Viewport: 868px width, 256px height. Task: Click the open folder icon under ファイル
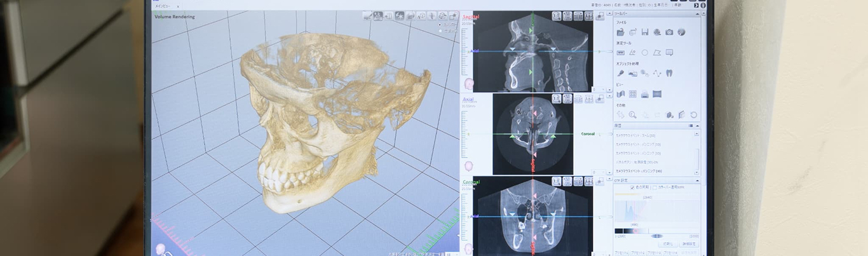(x=620, y=32)
